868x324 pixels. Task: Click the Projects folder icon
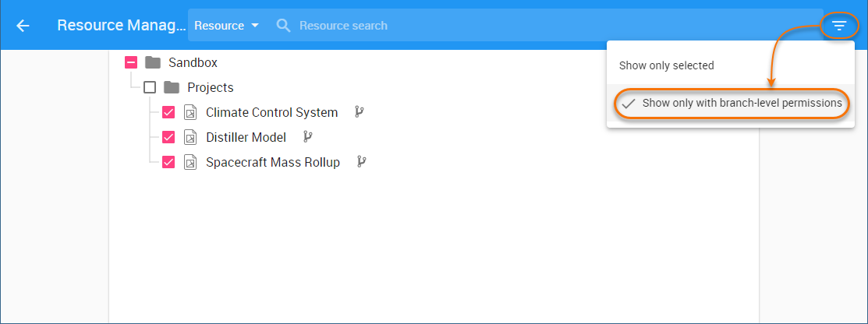coord(172,87)
